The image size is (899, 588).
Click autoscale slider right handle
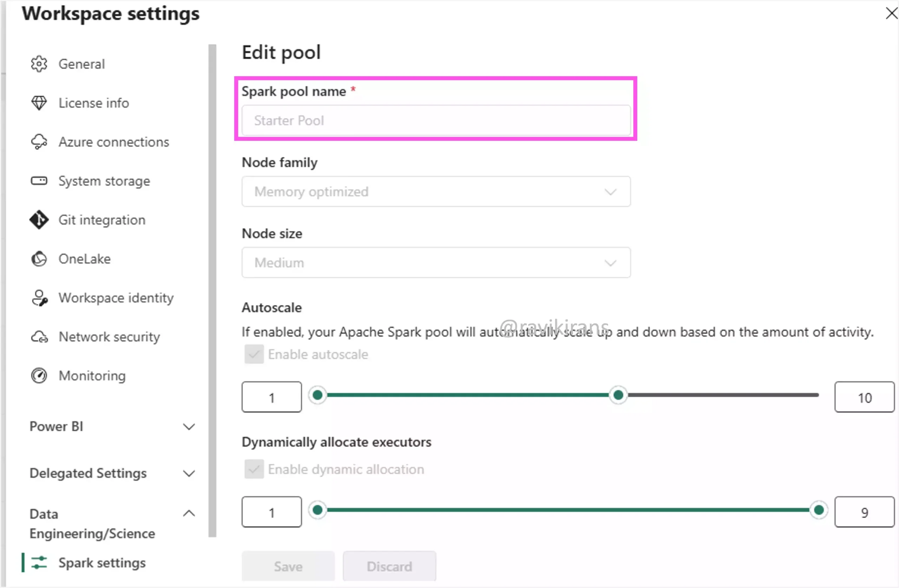(618, 395)
